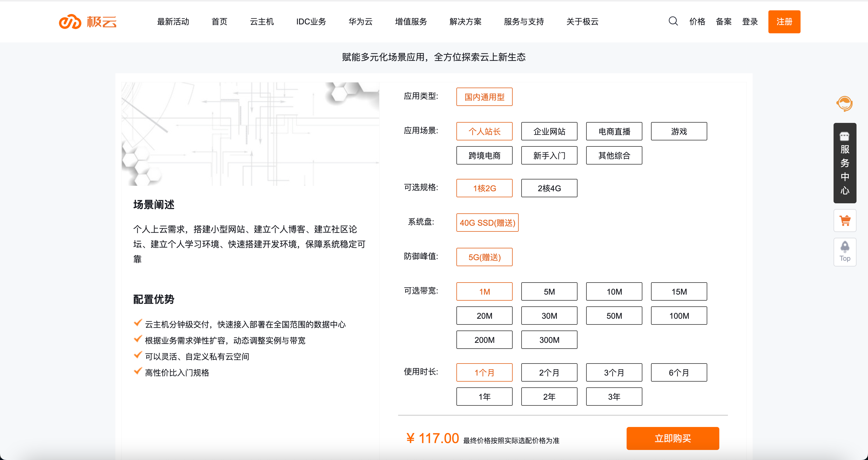Open the 服务中心 sidebar panel
Image resolution: width=868 pixels, height=460 pixels.
(845, 163)
